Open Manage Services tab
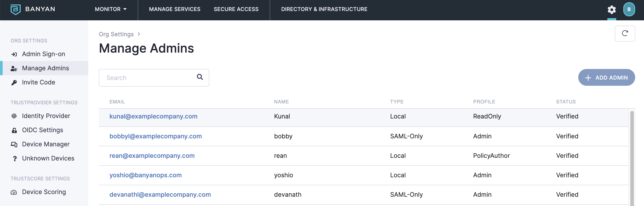Image resolution: width=644 pixels, height=206 pixels. click(175, 9)
